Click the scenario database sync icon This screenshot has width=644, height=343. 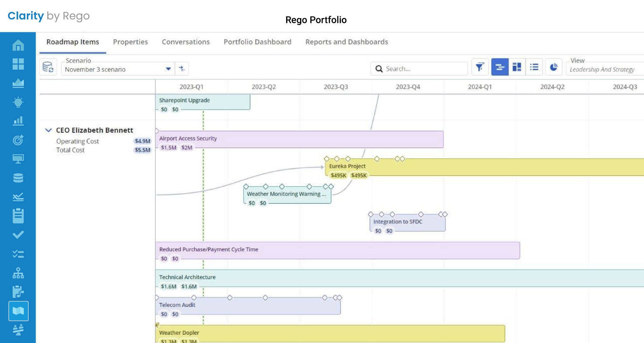[x=48, y=67]
